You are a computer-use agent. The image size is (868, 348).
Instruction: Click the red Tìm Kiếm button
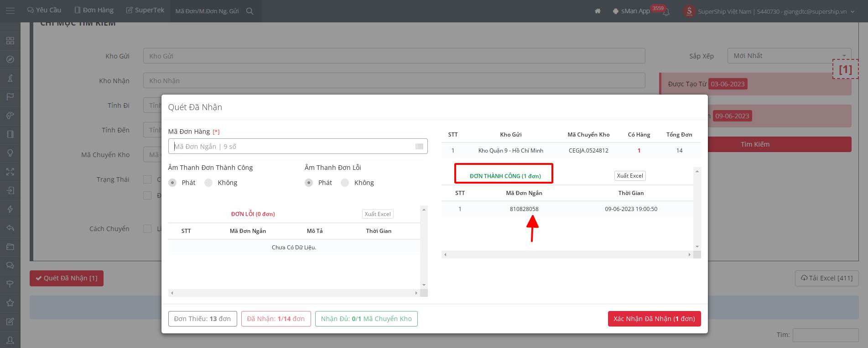pyautogui.click(x=755, y=144)
